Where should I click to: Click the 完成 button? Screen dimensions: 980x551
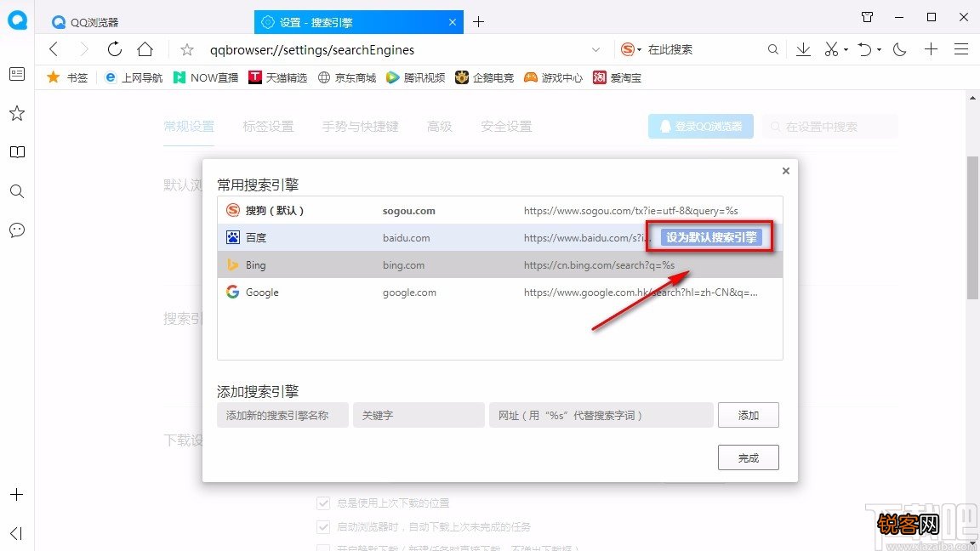(748, 457)
